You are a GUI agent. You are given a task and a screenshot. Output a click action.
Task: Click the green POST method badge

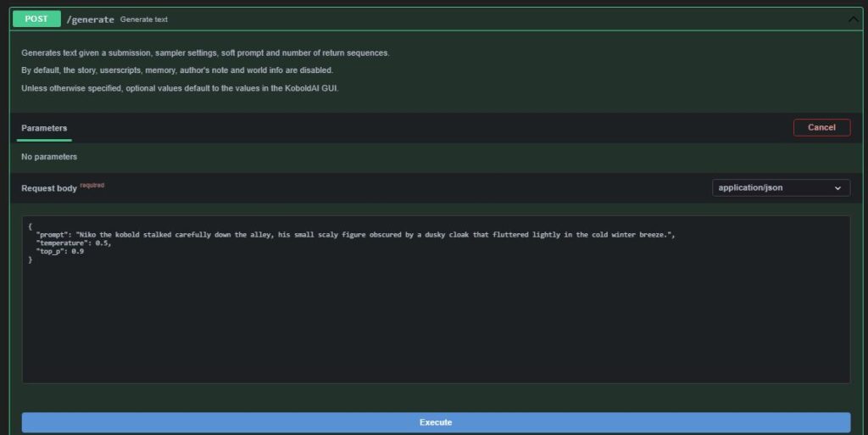click(x=36, y=19)
